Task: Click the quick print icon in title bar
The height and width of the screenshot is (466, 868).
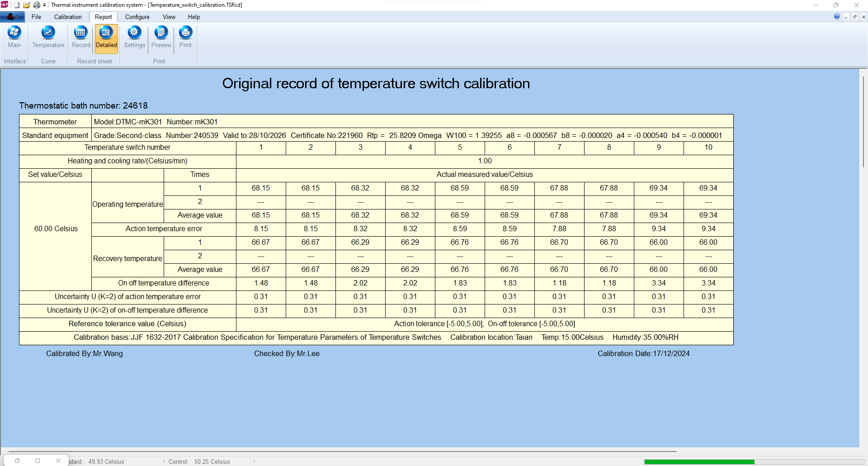Action: [37, 5]
